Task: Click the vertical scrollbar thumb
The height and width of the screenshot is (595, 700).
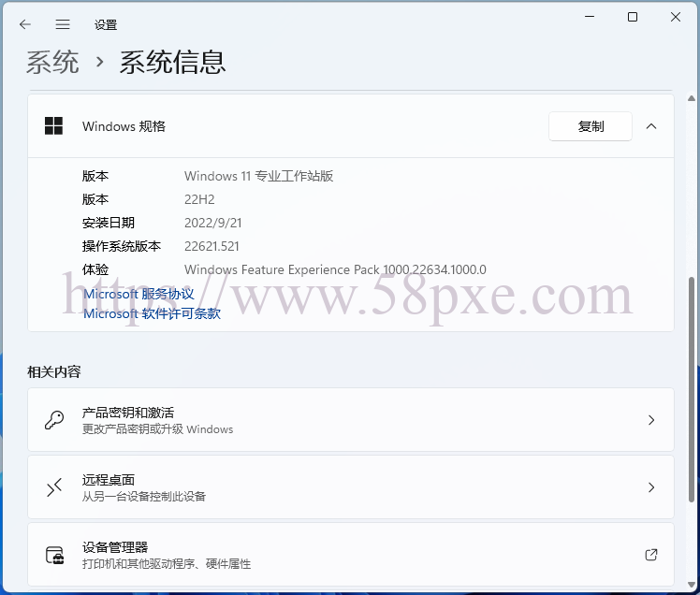Action: (x=692, y=390)
